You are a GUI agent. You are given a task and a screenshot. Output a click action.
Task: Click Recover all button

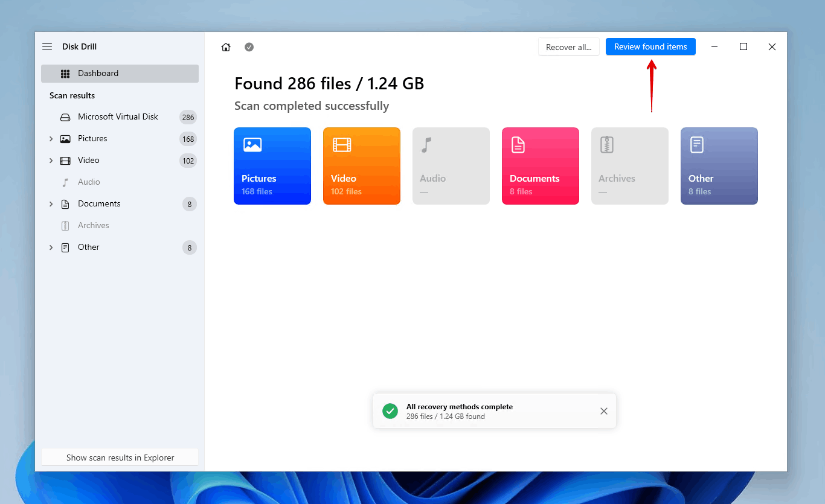[x=569, y=47]
